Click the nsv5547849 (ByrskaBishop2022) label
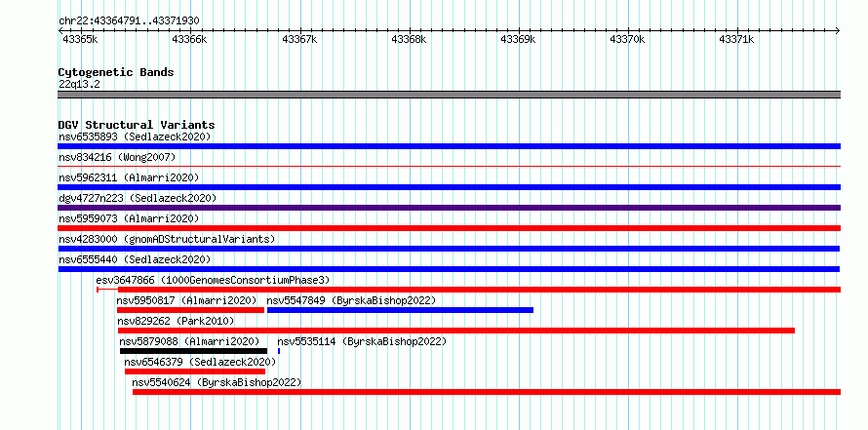The width and height of the screenshot is (868, 430). coord(351,300)
